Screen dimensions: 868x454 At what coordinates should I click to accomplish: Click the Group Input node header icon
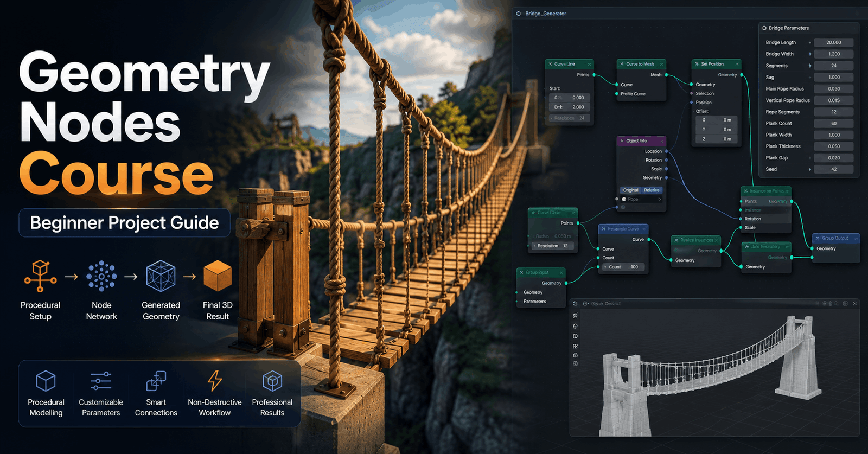click(x=522, y=272)
